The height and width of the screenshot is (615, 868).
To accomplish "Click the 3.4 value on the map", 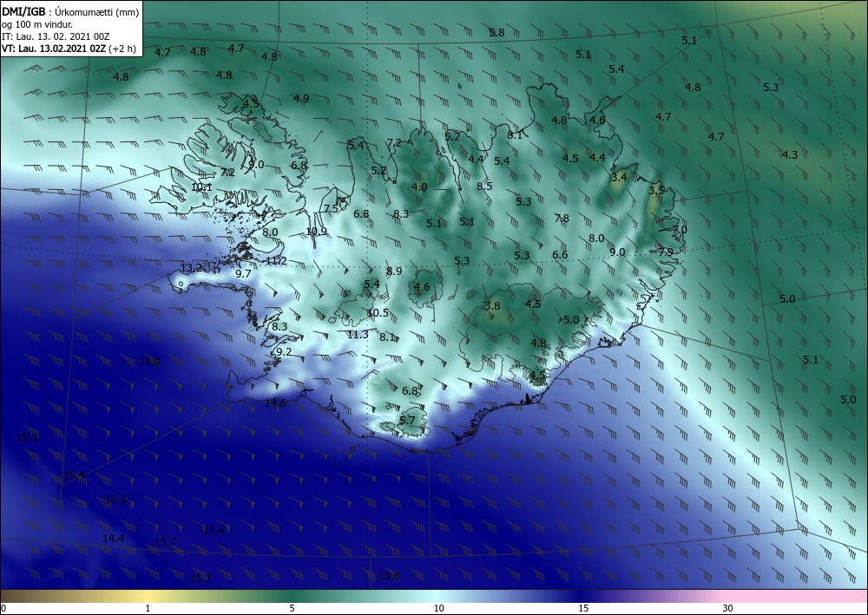I will [619, 178].
